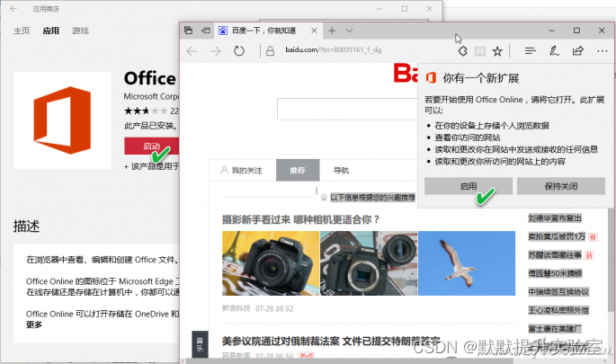
Task: Open headline 摄影新手看过来 哪种相机更适合你
Action: 300,219
